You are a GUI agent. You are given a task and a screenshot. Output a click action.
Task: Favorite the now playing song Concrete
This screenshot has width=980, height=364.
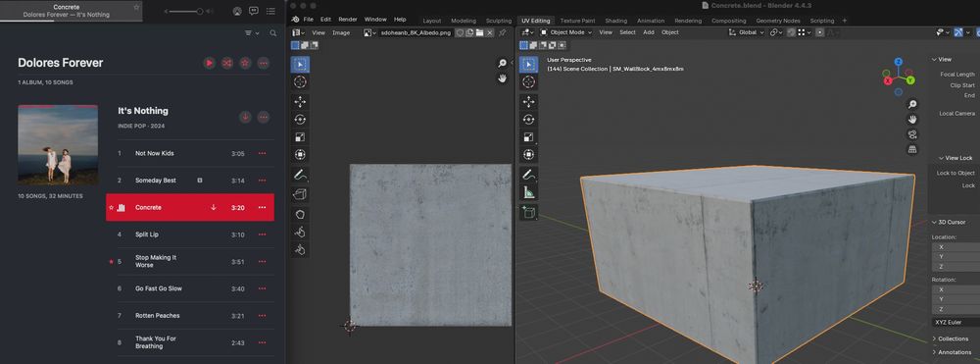[x=137, y=7]
